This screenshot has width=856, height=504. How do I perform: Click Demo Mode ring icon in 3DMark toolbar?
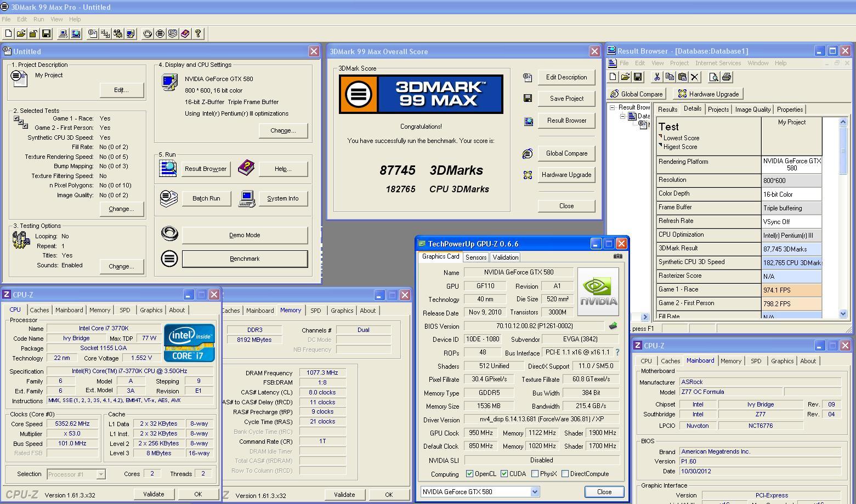(148, 34)
